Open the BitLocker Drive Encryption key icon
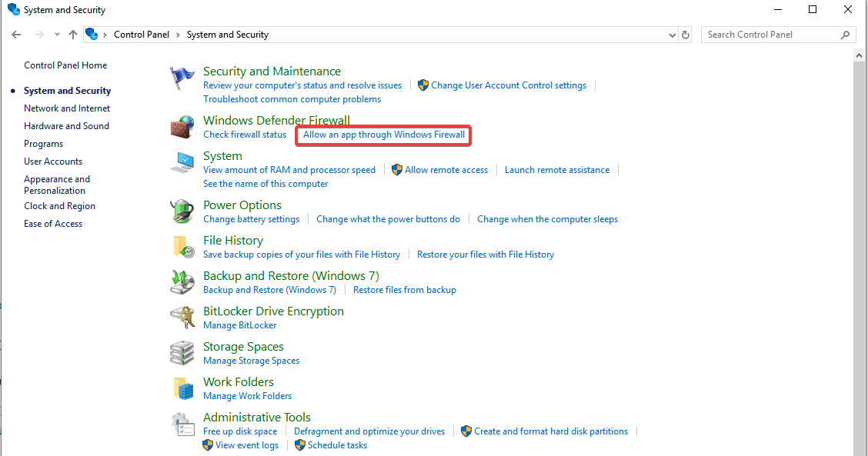 pyautogui.click(x=182, y=318)
